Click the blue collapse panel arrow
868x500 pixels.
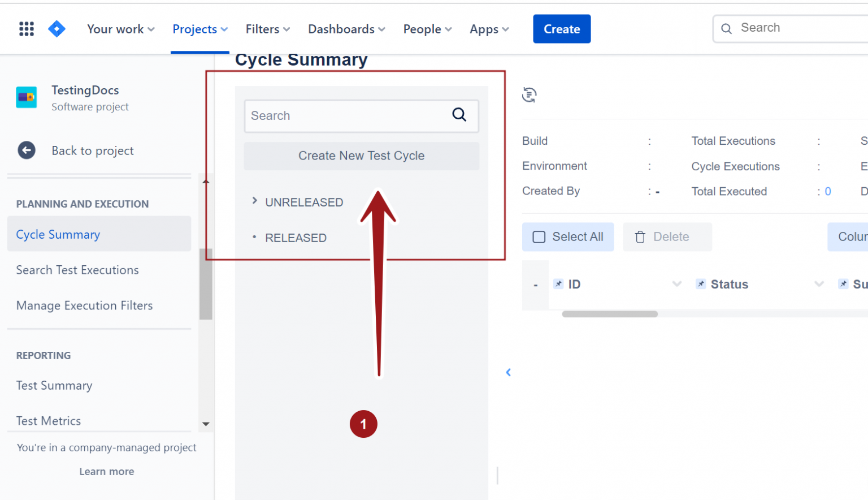pos(508,372)
